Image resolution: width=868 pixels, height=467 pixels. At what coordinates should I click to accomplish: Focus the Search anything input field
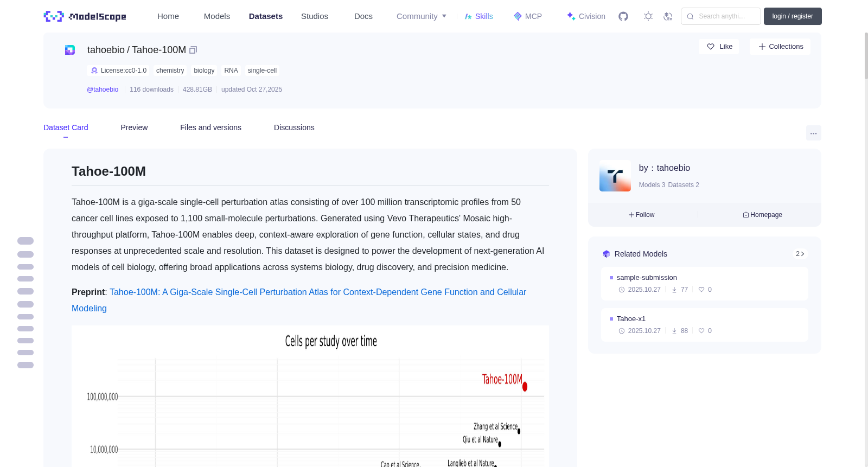coord(721,16)
